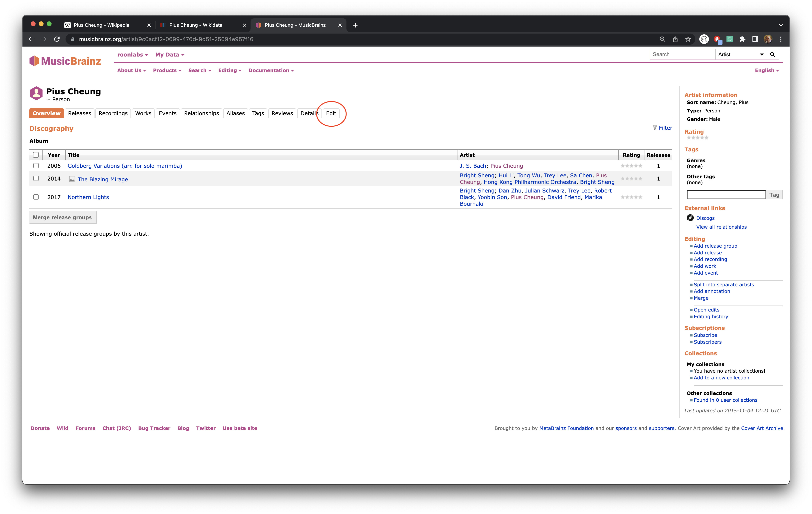Click the cover art icon beside The Blazing Mirage
Screen dimensions: 812x514
point(72,179)
